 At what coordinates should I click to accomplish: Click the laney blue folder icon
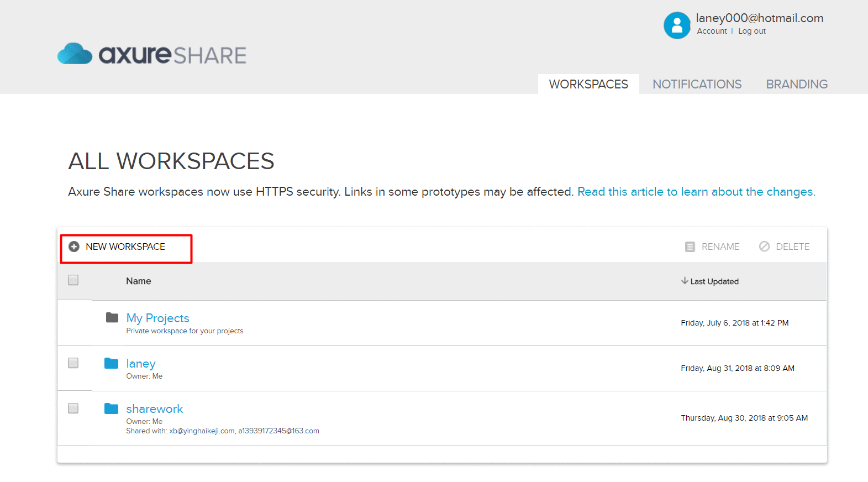click(112, 363)
